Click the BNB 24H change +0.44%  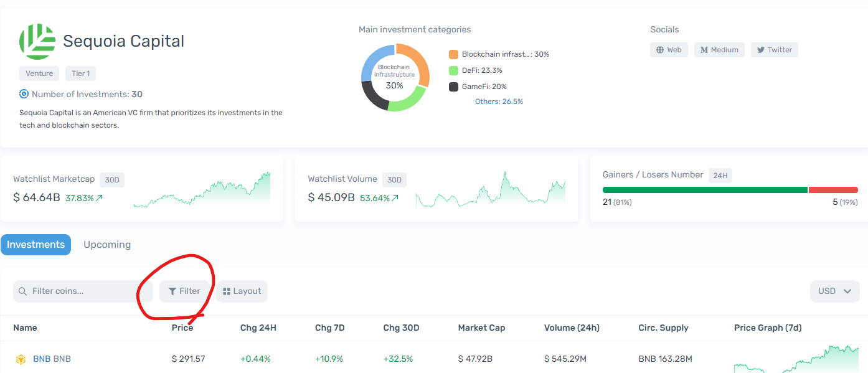[x=255, y=359]
